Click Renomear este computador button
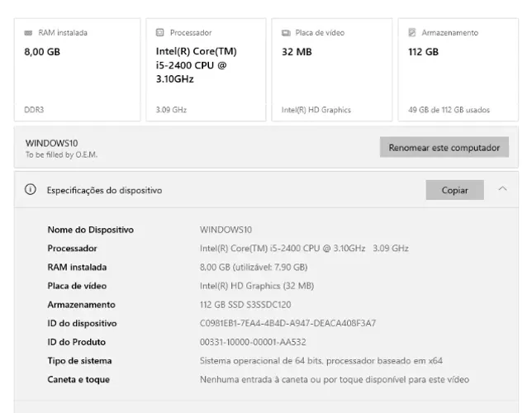Viewport: 532px width, 413px height. pos(444,147)
